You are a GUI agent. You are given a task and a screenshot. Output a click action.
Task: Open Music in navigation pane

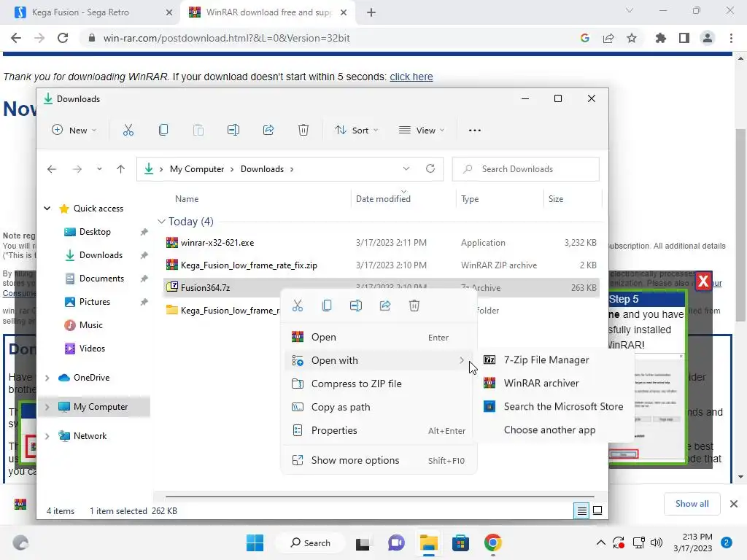click(x=91, y=325)
